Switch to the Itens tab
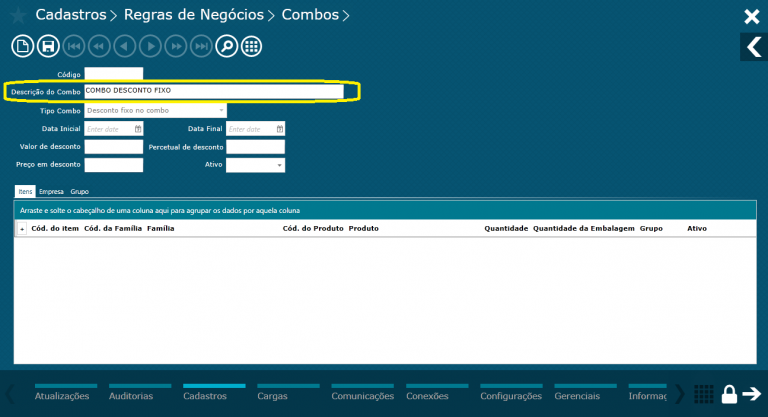This screenshot has width=768, height=417. coord(25,192)
